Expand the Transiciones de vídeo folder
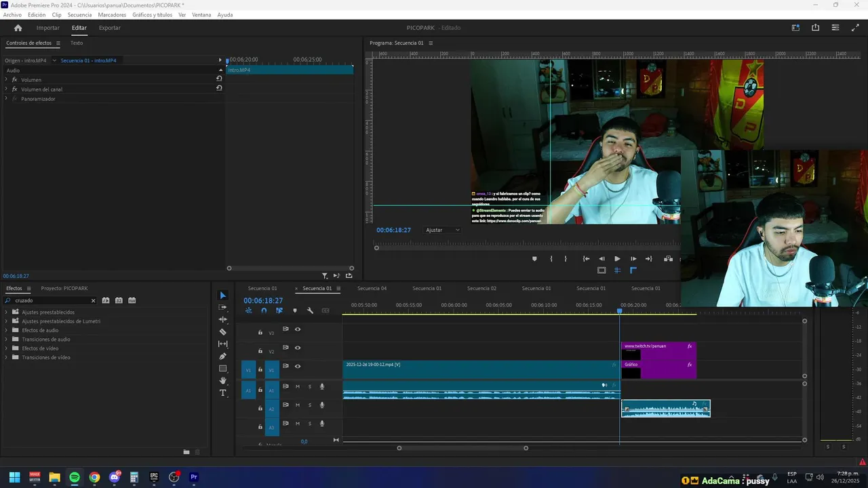Image resolution: width=868 pixels, height=488 pixels. point(6,357)
